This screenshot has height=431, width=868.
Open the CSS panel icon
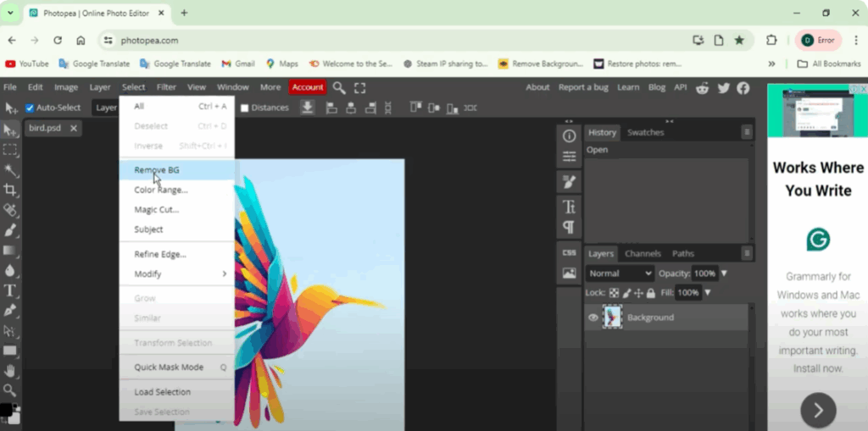pyautogui.click(x=569, y=252)
